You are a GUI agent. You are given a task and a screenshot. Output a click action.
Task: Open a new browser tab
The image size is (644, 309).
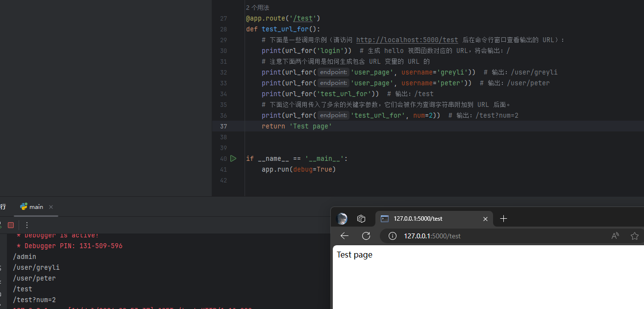point(503,219)
